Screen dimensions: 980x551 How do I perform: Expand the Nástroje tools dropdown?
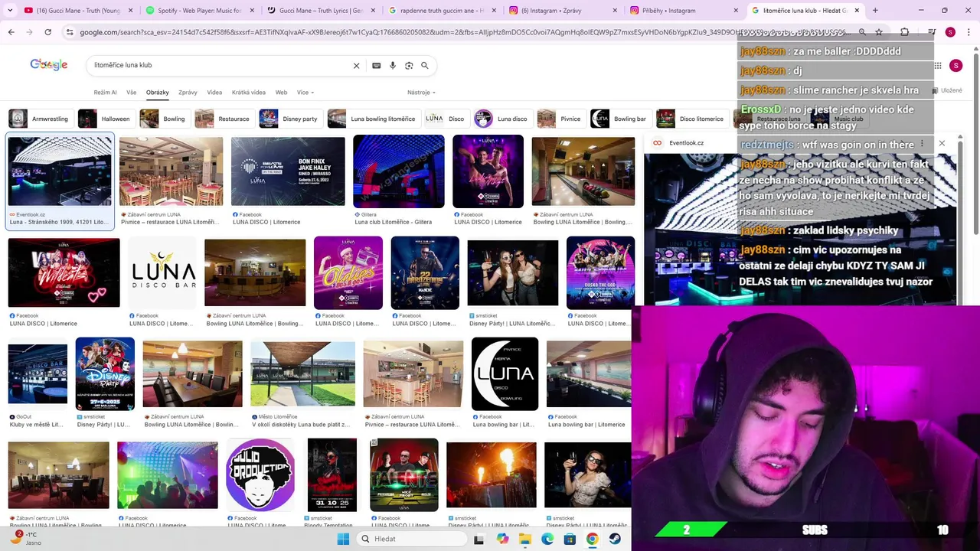421,93
